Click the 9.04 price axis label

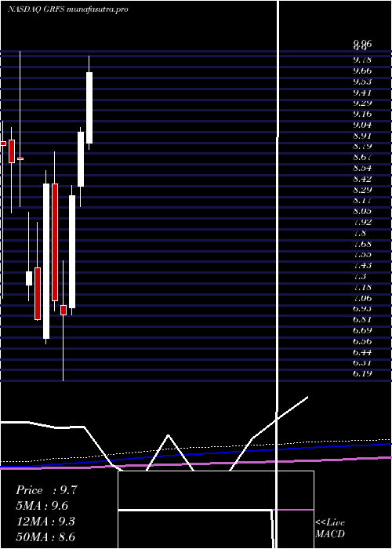[x=362, y=125]
